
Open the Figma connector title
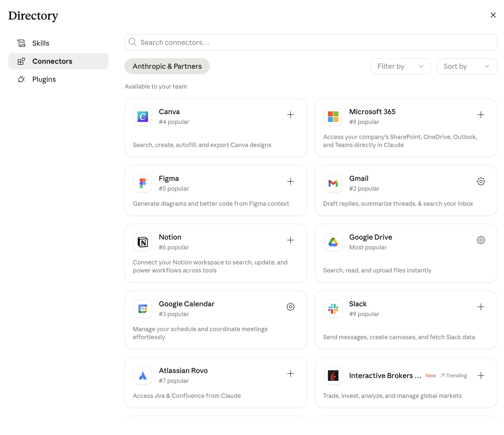(x=169, y=178)
